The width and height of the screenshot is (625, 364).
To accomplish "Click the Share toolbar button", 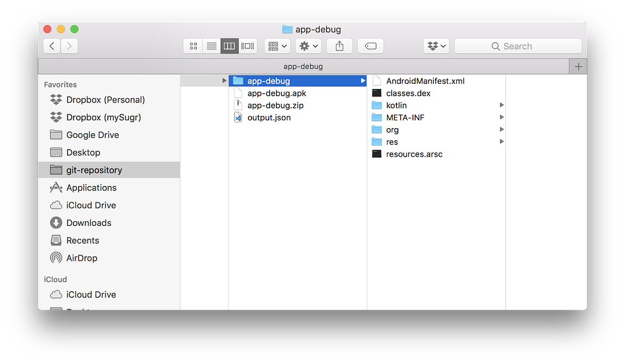I will coord(340,46).
